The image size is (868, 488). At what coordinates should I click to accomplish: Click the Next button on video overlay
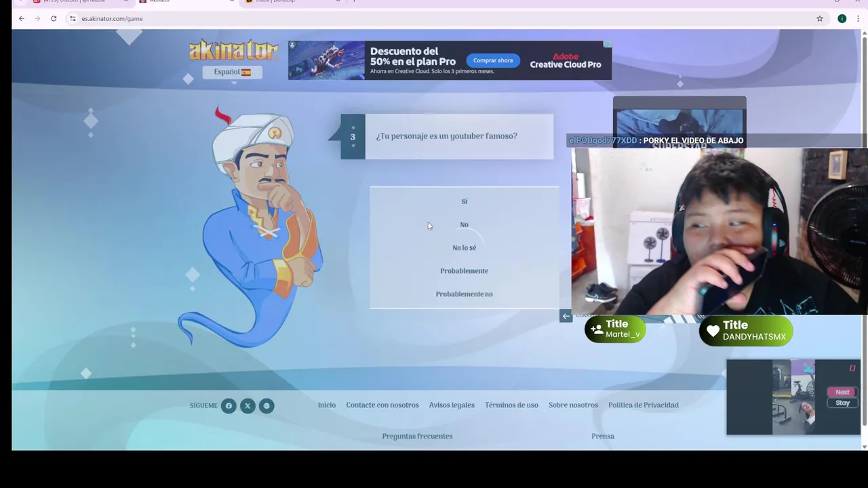click(x=842, y=392)
